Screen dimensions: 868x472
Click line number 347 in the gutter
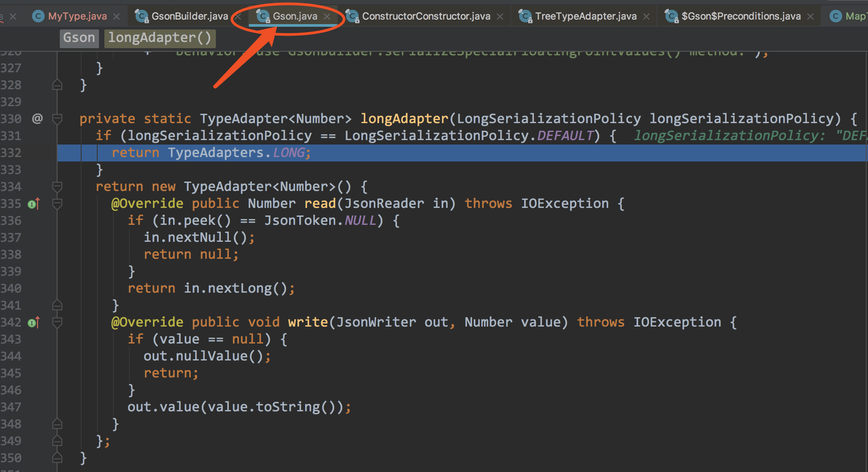pyautogui.click(x=11, y=407)
